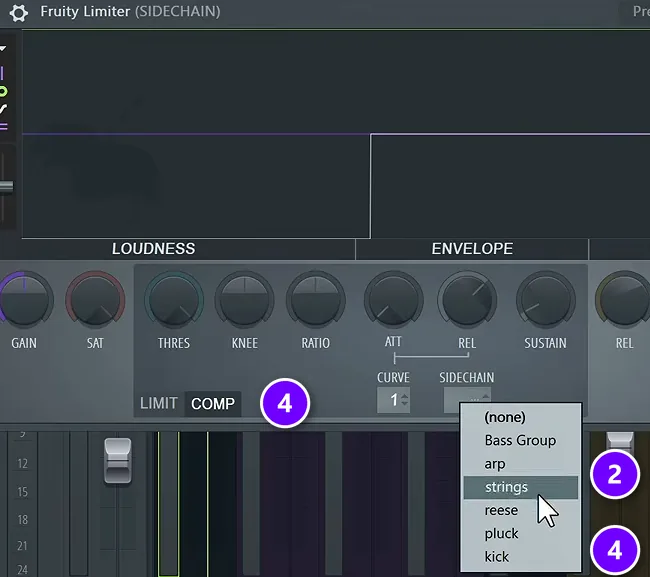650x577 pixels.
Task: Click the SAT saturation knob
Action: pos(95,299)
